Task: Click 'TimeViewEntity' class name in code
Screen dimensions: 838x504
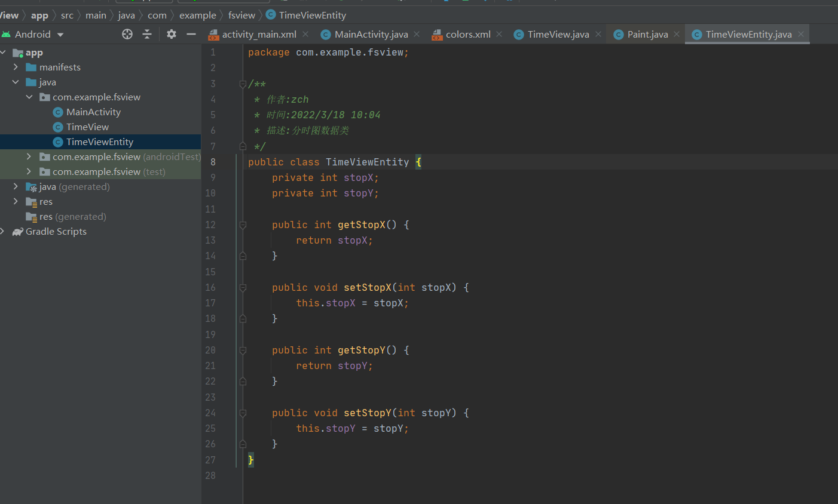Action: click(x=368, y=162)
